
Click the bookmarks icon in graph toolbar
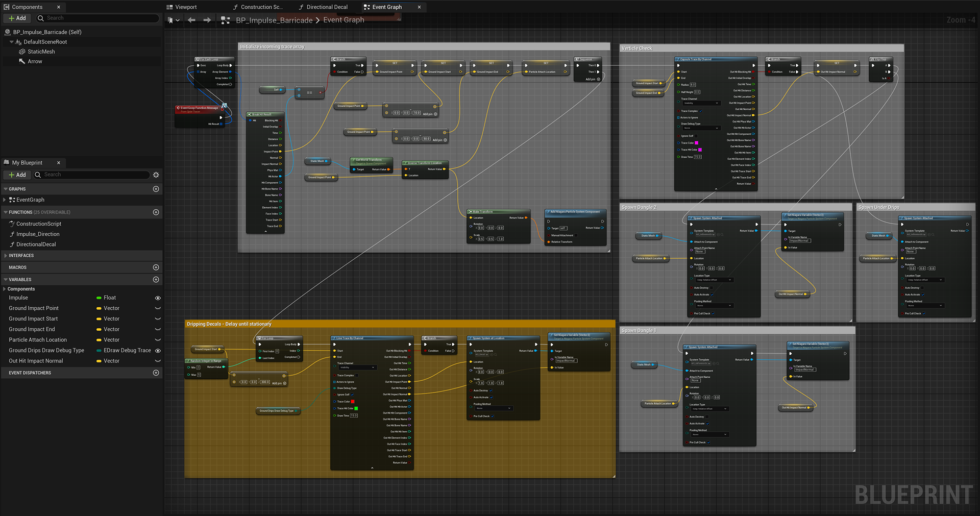[x=171, y=20]
